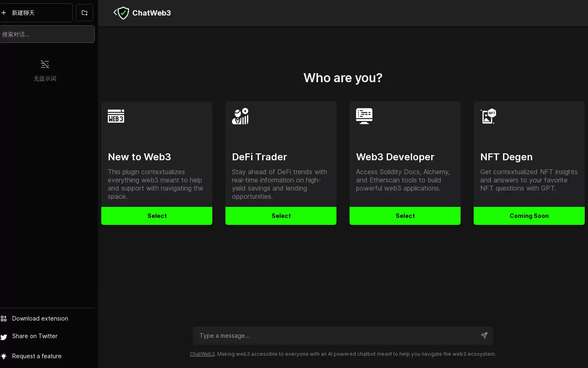588x368 pixels.
Task: Open Download extension from sidebar
Action: point(40,319)
